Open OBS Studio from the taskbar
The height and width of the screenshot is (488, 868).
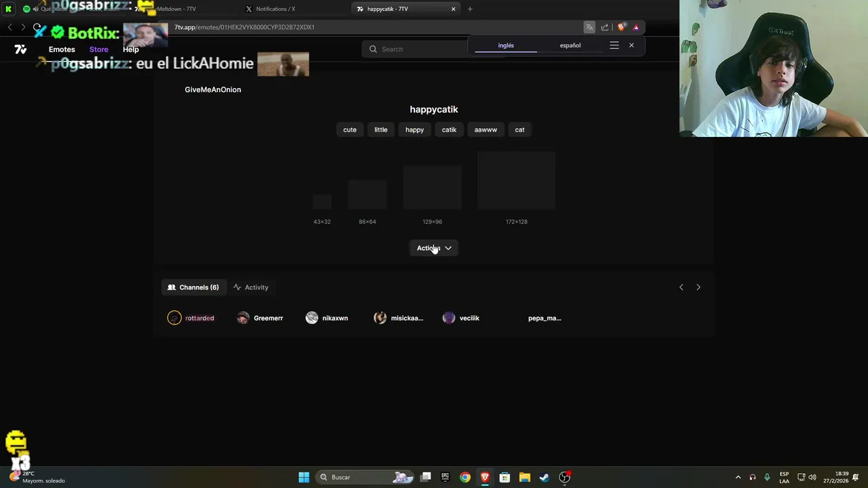pos(565,477)
